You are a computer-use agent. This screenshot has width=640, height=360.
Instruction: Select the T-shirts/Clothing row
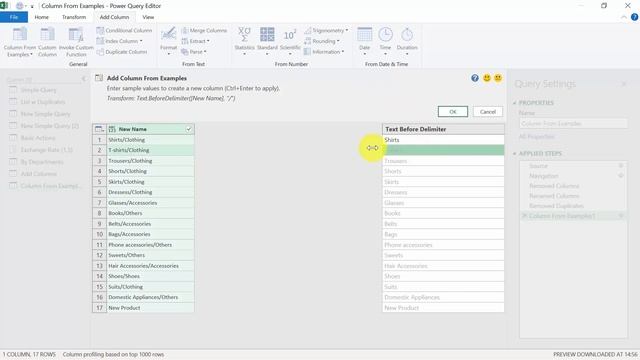(x=150, y=150)
